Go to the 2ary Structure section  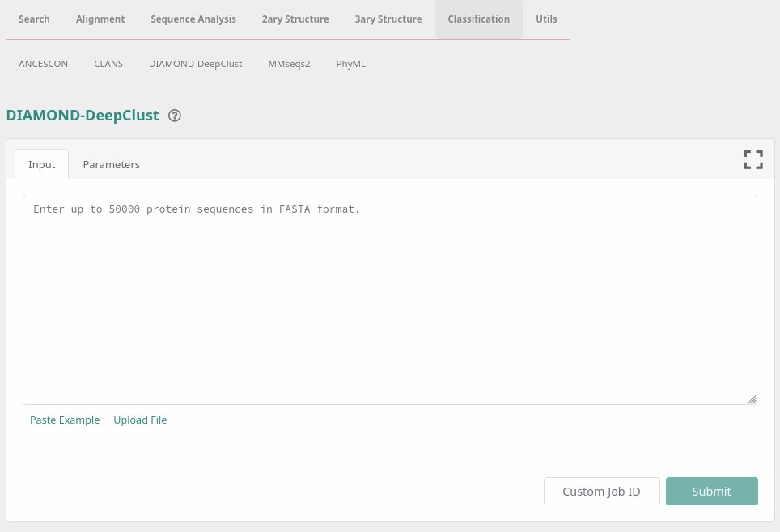295,19
